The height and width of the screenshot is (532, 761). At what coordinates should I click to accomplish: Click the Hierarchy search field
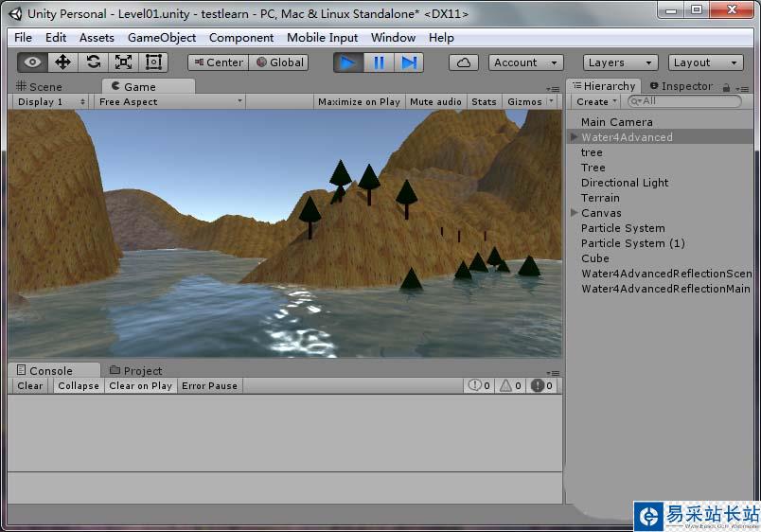tap(684, 101)
